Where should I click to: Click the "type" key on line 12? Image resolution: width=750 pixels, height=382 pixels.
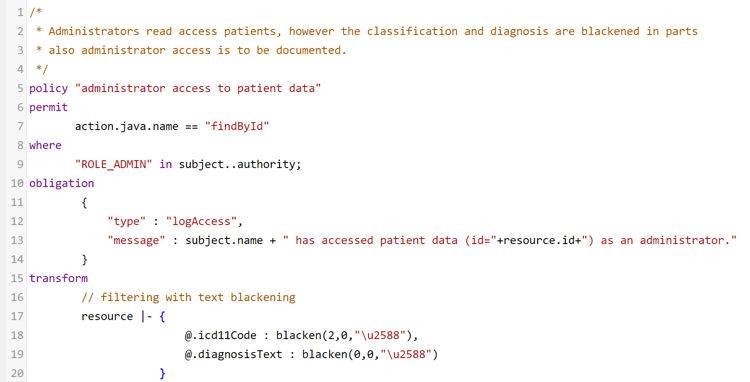tap(127, 221)
